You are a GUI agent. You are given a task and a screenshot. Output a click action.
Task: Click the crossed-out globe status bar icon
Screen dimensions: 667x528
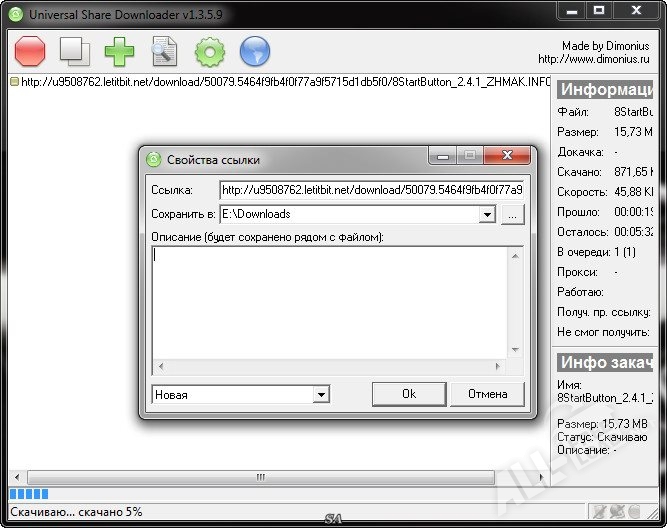point(618,511)
